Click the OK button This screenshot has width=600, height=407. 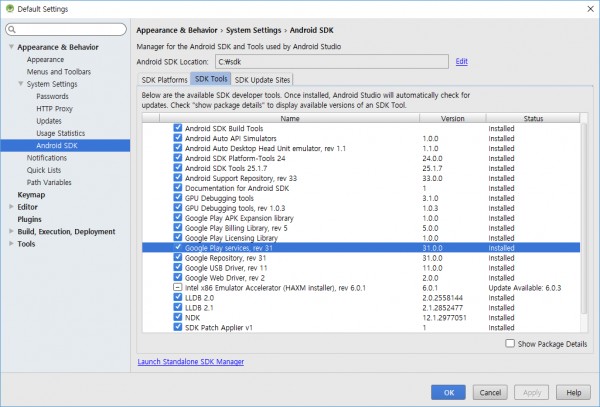click(448, 392)
